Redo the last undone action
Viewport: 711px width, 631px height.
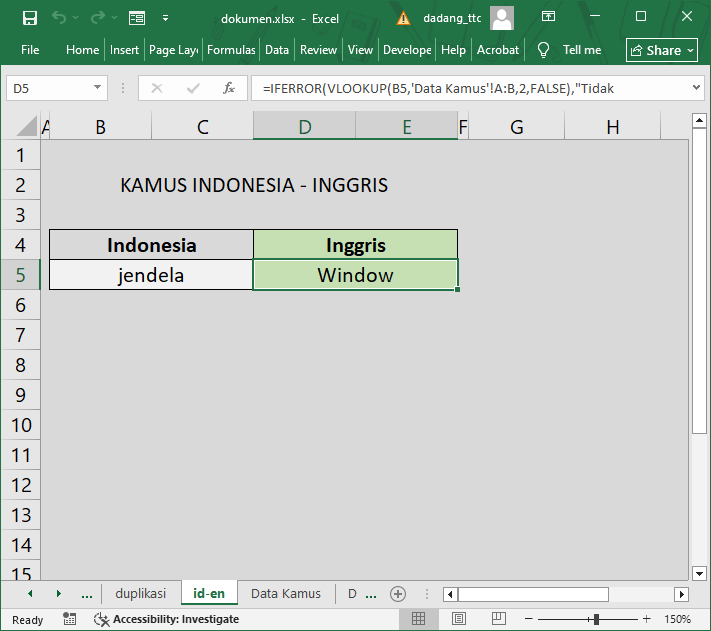(97, 18)
